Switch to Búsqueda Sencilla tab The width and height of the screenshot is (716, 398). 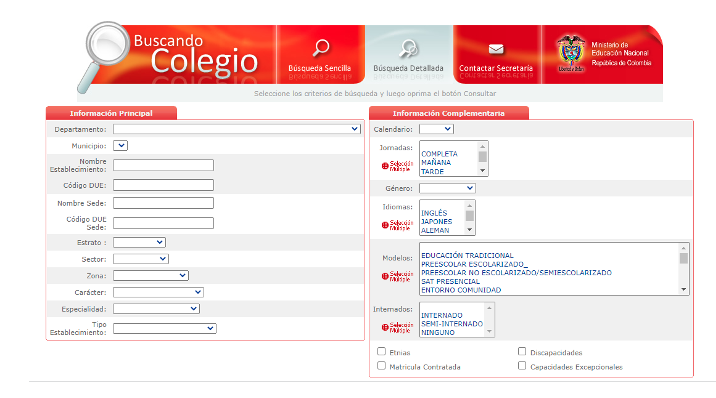[321, 54]
